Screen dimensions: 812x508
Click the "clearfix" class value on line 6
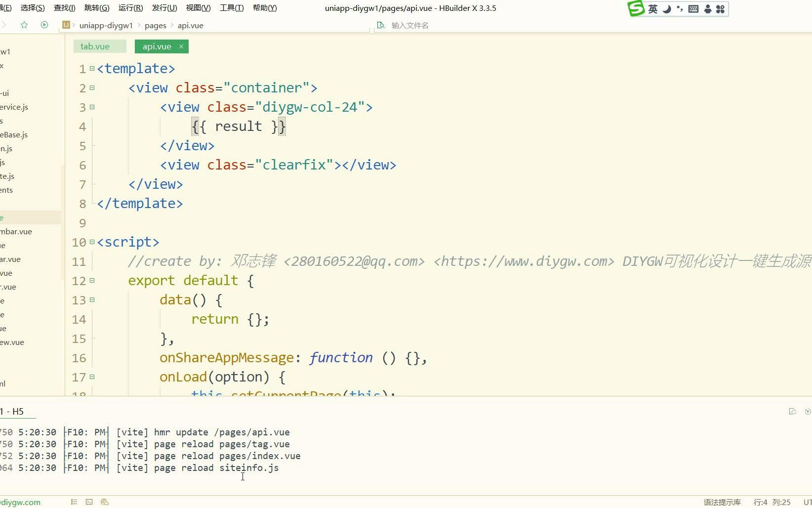click(294, 165)
